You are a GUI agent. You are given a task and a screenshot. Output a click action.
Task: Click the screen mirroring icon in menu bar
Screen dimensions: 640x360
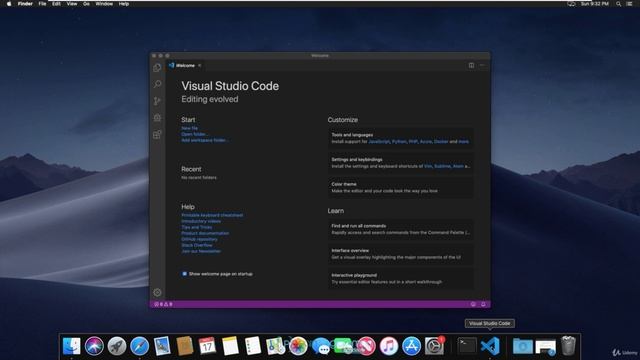[x=571, y=4]
